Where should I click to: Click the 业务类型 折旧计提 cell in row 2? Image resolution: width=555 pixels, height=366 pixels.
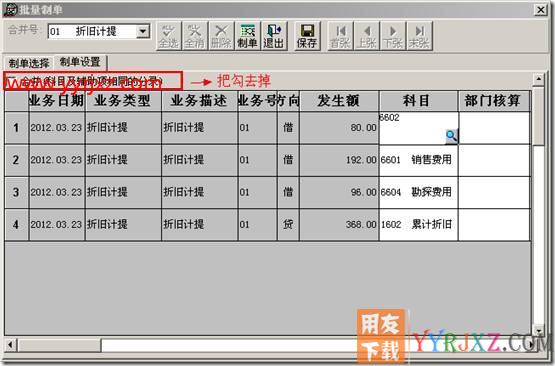[x=123, y=160]
